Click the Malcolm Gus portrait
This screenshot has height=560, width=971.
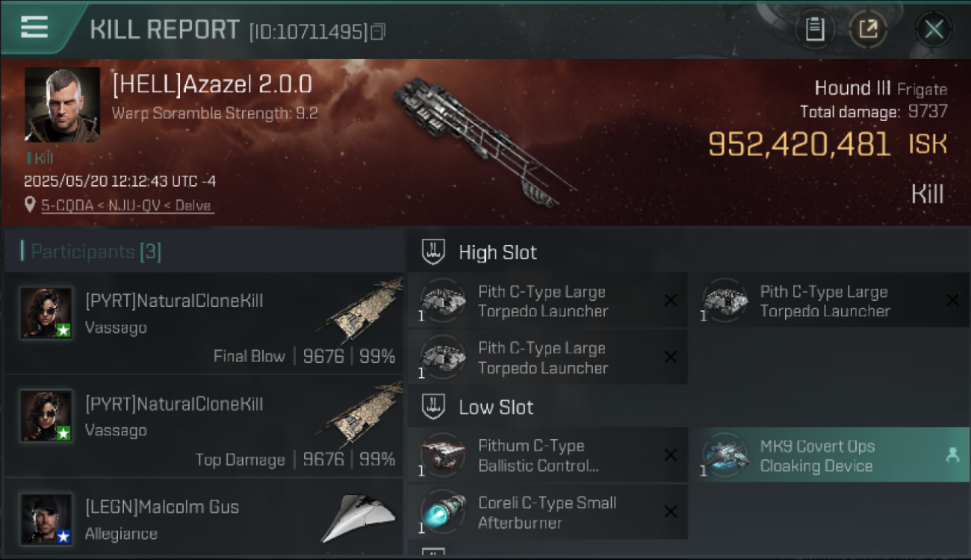46,519
